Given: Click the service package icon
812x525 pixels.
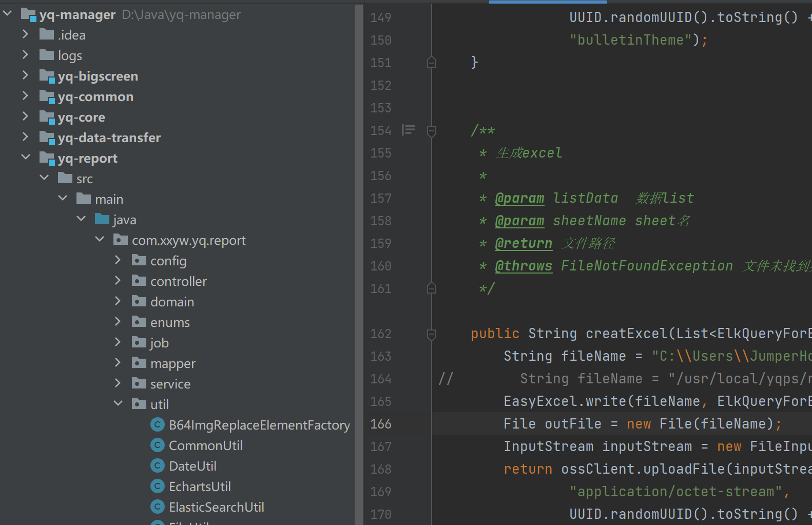Looking at the screenshot, I should 139,383.
